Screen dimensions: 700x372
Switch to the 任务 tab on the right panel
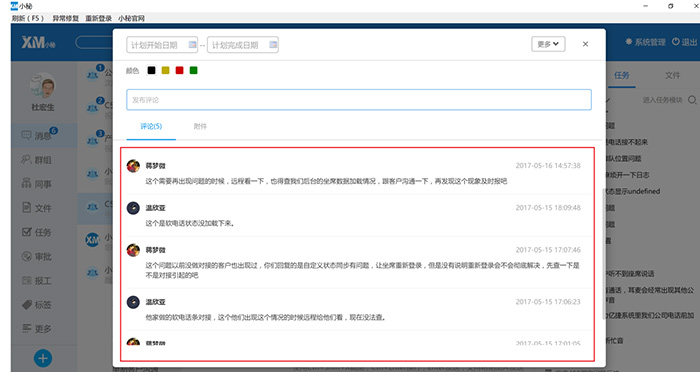[621, 75]
